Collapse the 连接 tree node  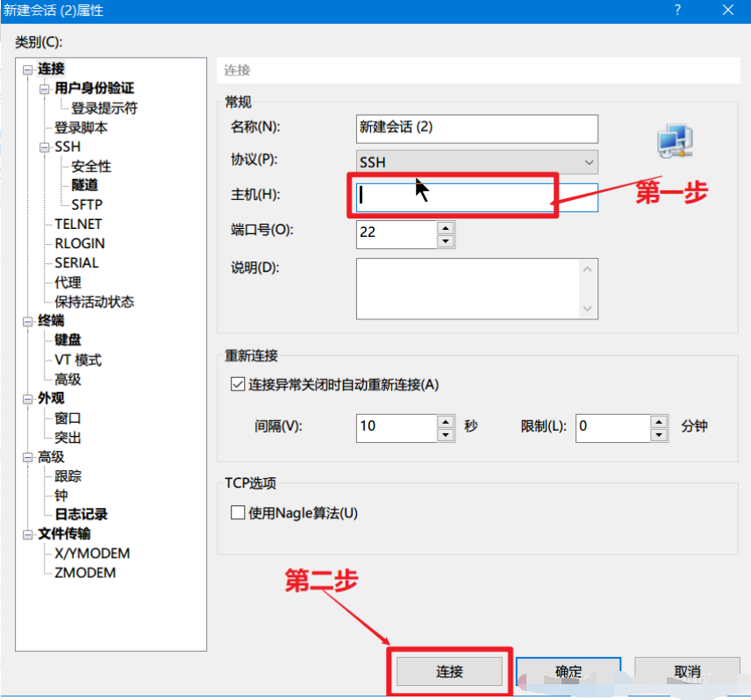pyautogui.click(x=28, y=70)
